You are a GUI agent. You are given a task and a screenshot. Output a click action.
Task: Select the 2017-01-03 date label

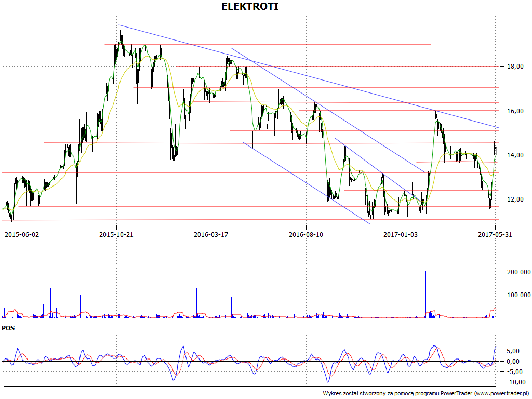(x=401, y=235)
